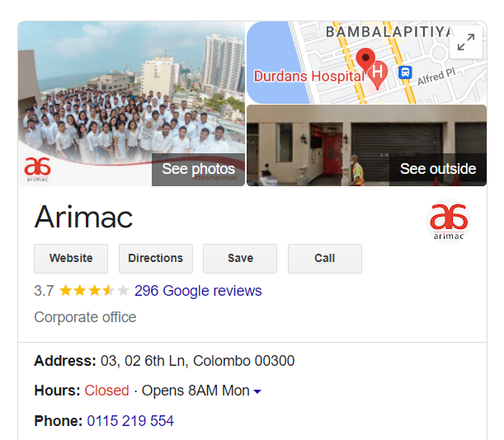Open See outside street view thumbnail
The image size is (504, 440).
(x=366, y=145)
